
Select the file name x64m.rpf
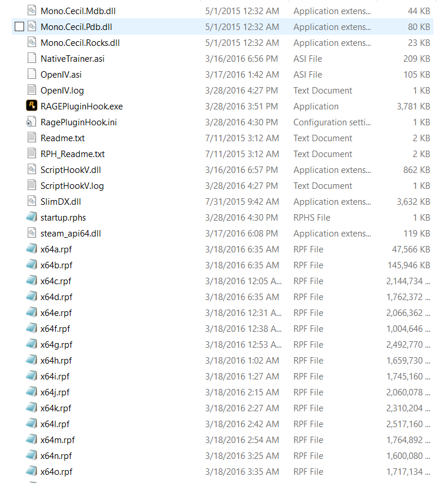click(x=58, y=440)
